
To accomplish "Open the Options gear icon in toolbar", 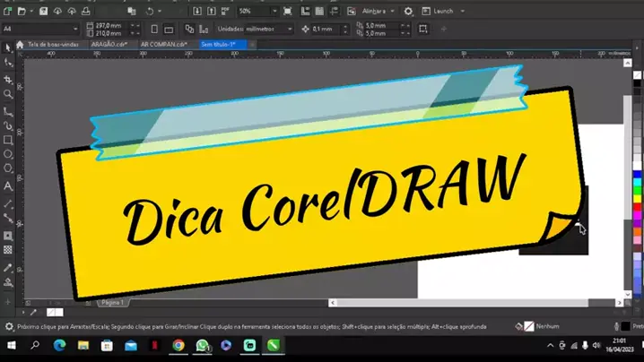I will pos(408,12).
